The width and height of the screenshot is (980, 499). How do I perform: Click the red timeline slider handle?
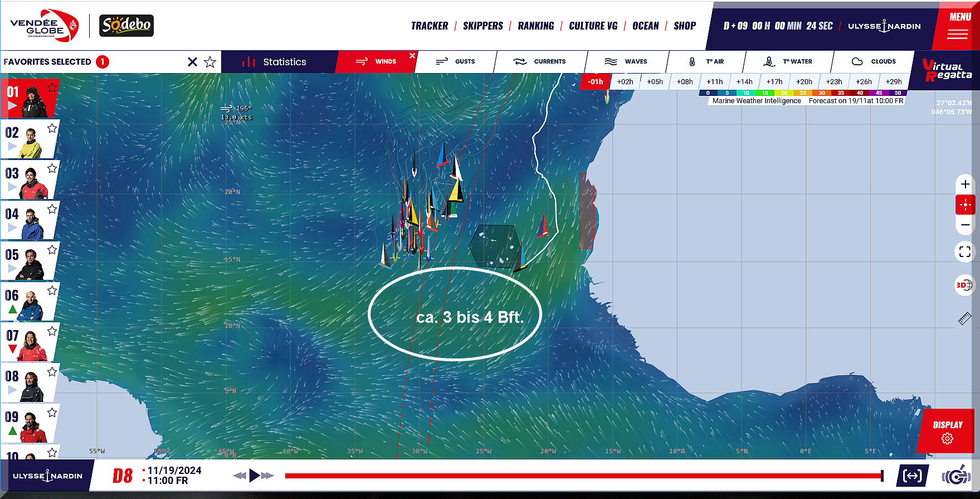pyautogui.click(x=882, y=476)
